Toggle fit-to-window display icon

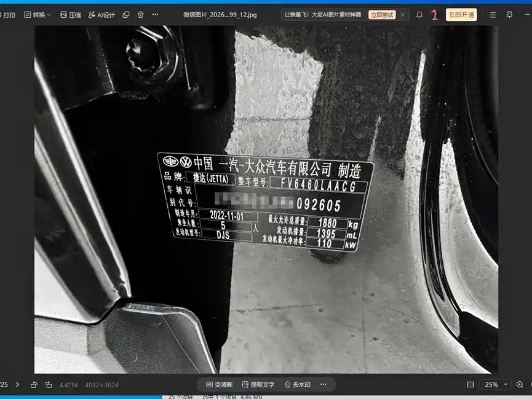coord(470,384)
